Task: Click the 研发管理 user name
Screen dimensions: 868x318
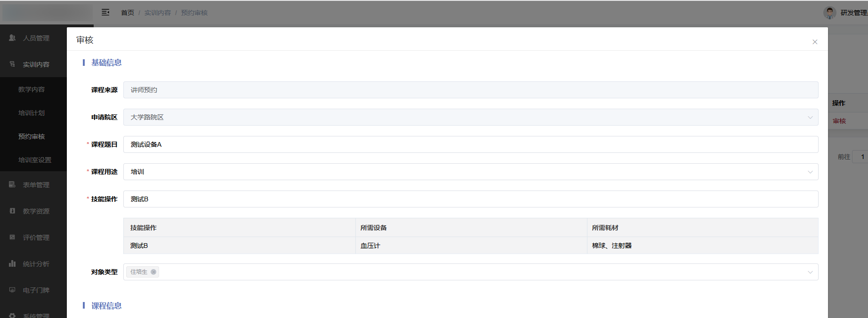Action: tap(853, 13)
